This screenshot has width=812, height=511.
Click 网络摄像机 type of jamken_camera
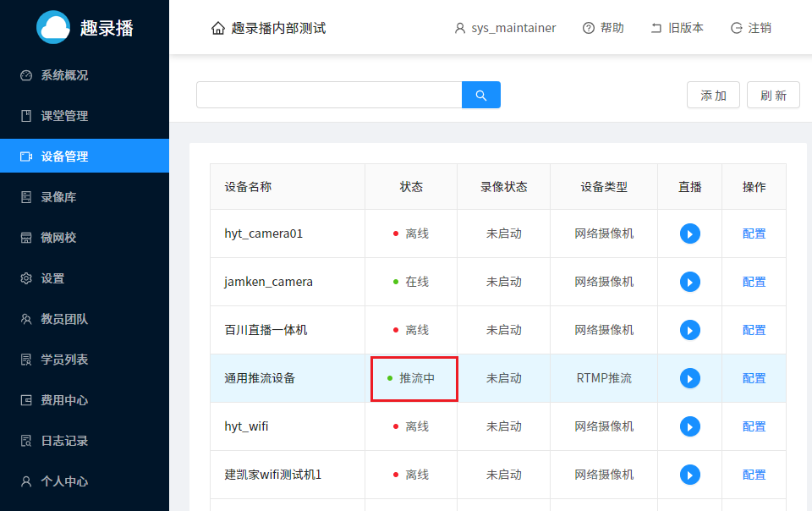[x=604, y=282]
